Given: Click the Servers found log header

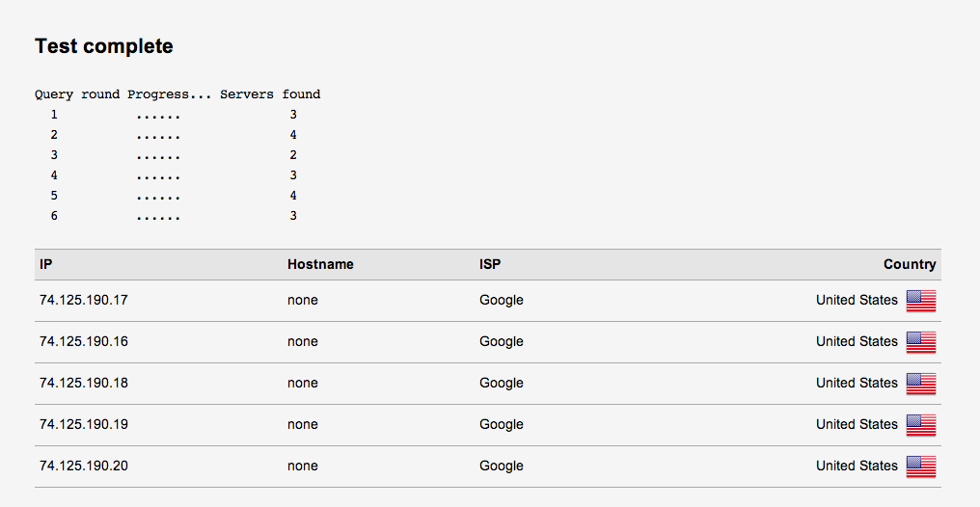Looking at the screenshot, I should tap(270, 94).
